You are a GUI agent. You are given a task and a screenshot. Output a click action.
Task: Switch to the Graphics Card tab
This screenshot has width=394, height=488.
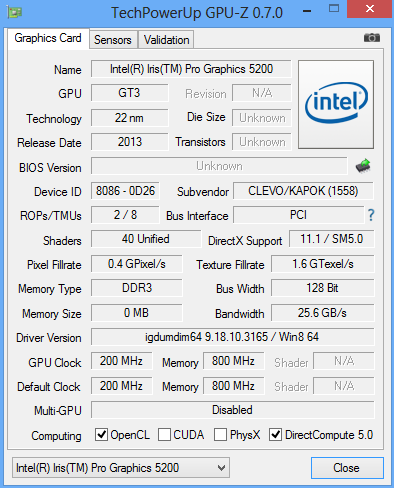48,38
